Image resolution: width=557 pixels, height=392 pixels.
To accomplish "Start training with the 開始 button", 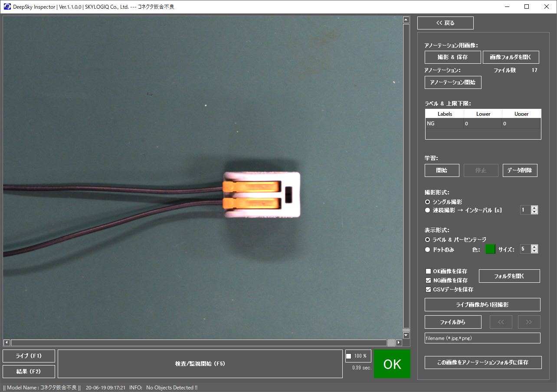I will 442,170.
